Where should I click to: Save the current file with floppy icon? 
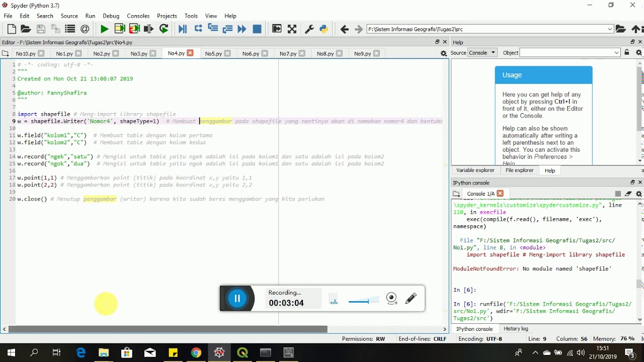pyautogui.click(x=41, y=29)
